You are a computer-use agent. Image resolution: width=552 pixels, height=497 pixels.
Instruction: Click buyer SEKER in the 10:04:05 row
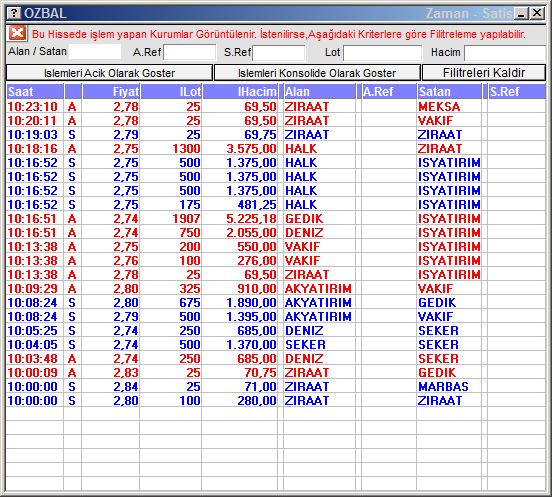[305, 345]
